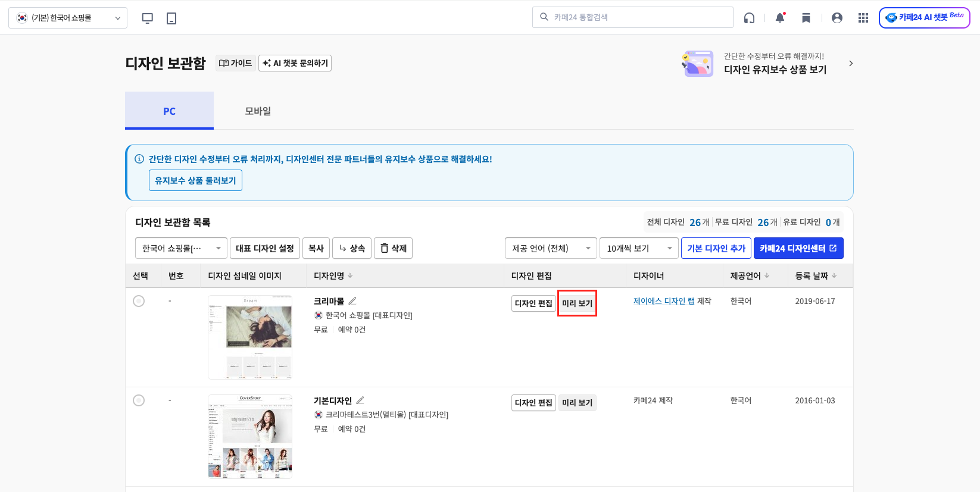Open the 제공 언어 (전체) dropdown
Screen dimensions: 980x492
551,248
